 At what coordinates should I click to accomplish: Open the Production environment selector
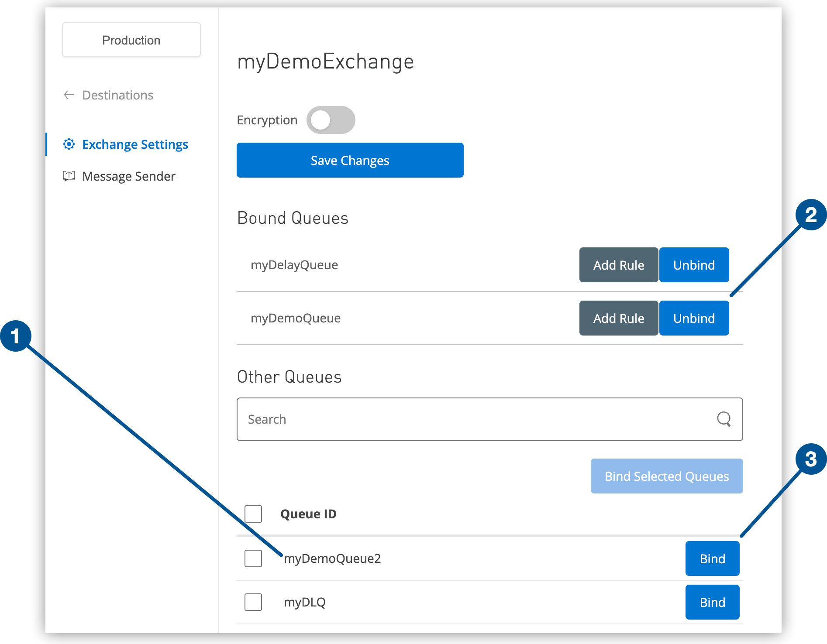131,40
